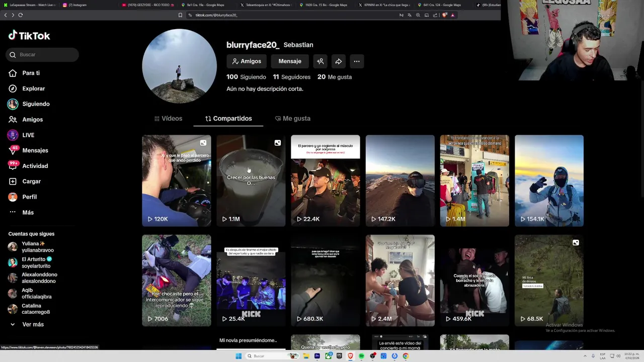Image resolution: width=644 pixels, height=362 pixels.
Task: Open Perfil in sidebar
Action: (23, 197)
